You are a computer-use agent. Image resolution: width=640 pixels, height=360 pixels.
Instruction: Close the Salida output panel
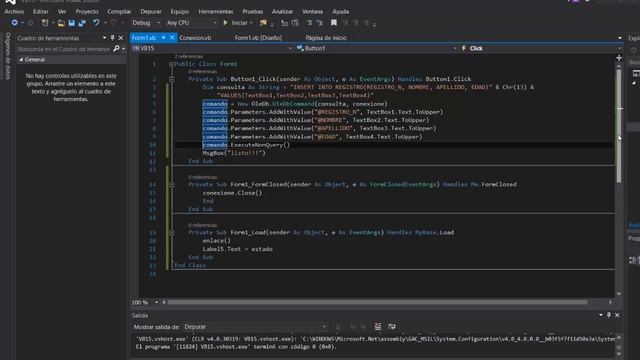[617, 315]
